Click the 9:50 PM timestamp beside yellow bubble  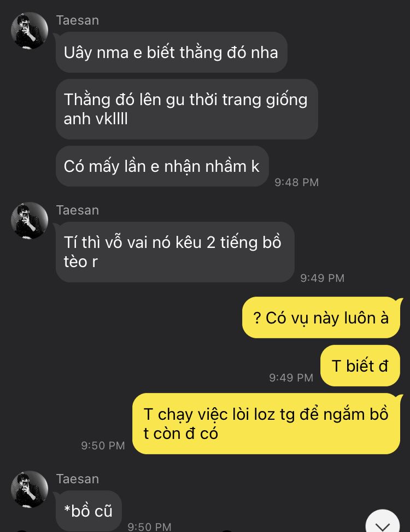pyautogui.click(x=103, y=446)
